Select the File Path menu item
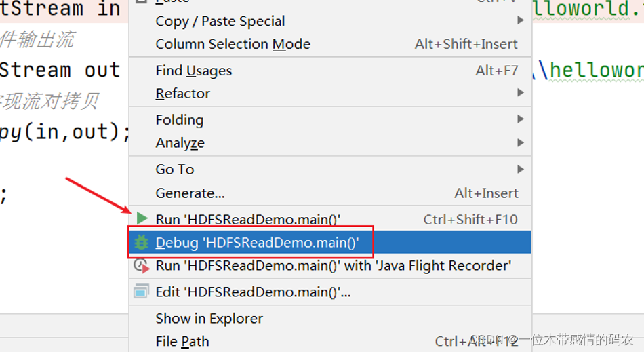The width and height of the screenshot is (644, 352). [182, 341]
